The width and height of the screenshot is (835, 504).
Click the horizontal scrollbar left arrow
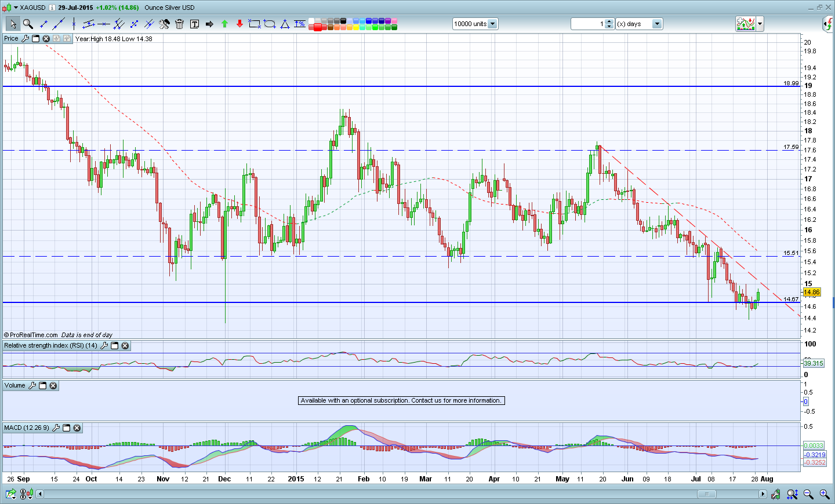(40, 494)
